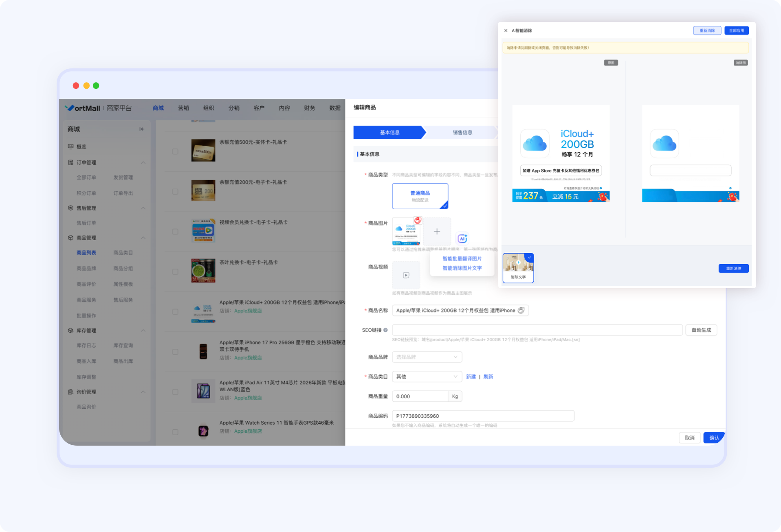Image resolution: width=781 pixels, height=532 pixels.
Task: Click the blue 重新消除 button at the panel bottom
Action: (733, 268)
